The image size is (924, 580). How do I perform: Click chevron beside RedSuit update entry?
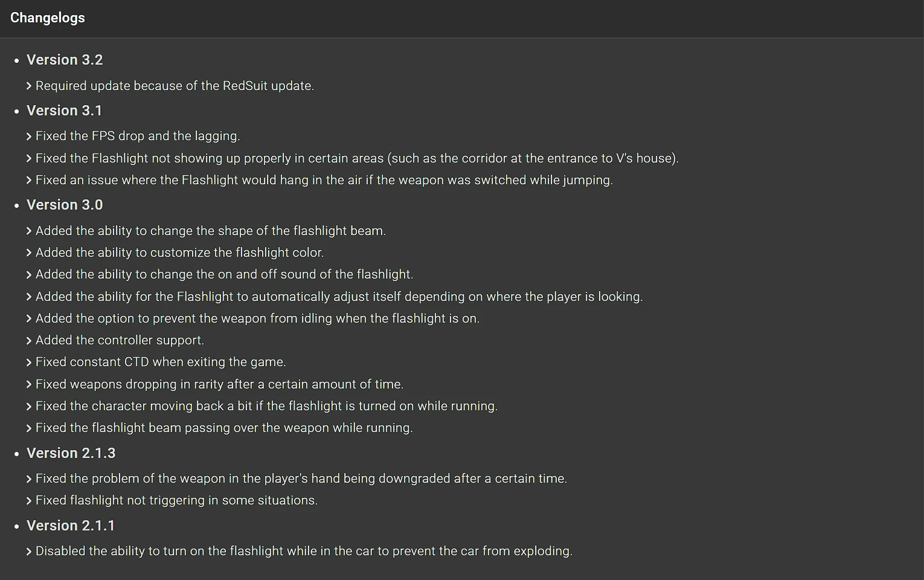point(29,86)
